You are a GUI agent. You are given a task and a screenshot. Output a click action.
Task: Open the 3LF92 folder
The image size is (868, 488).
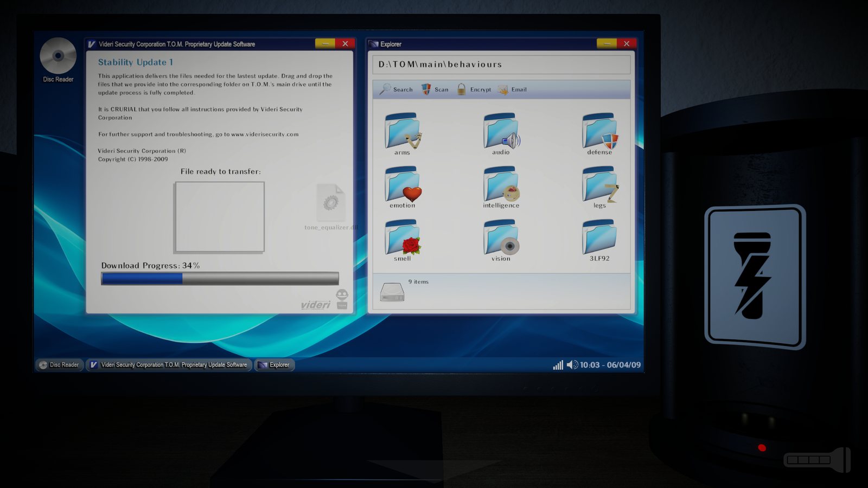(599, 240)
